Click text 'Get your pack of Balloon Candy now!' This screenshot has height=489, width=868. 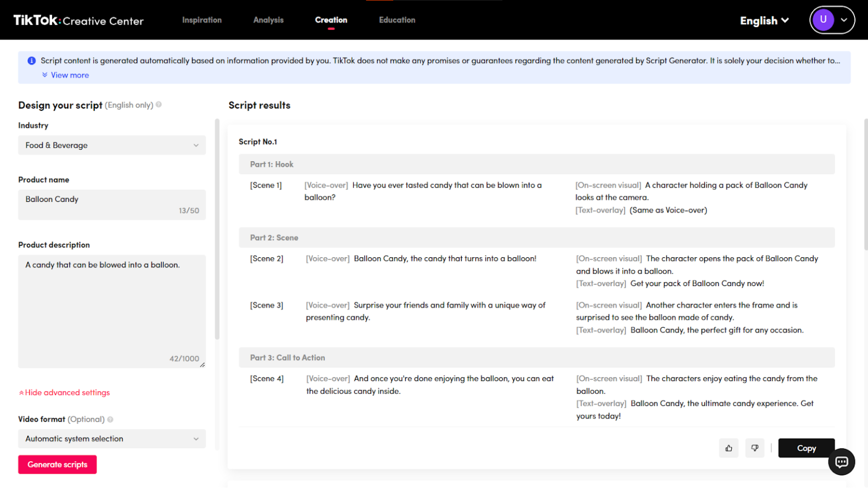[697, 284]
